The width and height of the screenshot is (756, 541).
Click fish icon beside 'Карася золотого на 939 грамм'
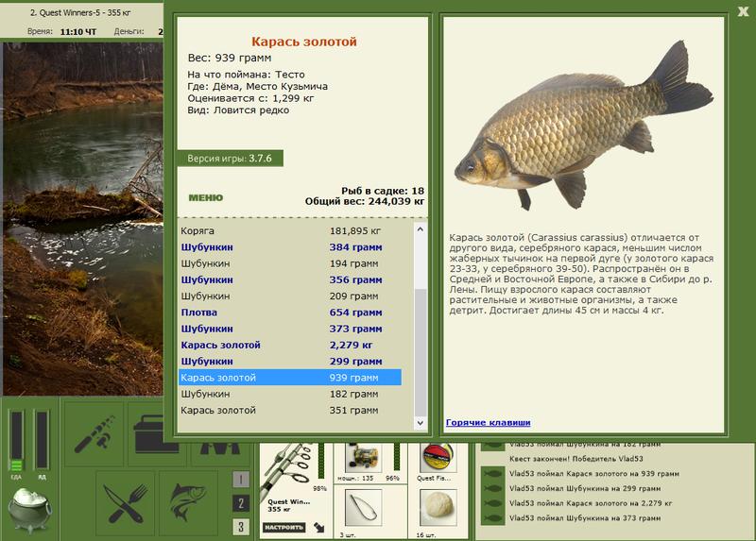[x=492, y=474]
